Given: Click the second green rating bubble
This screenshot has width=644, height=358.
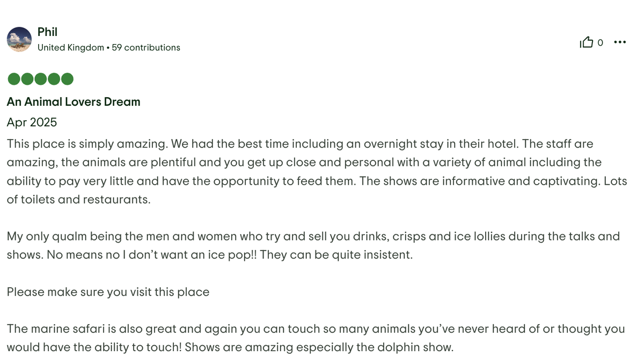Looking at the screenshot, I should [x=27, y=79].
